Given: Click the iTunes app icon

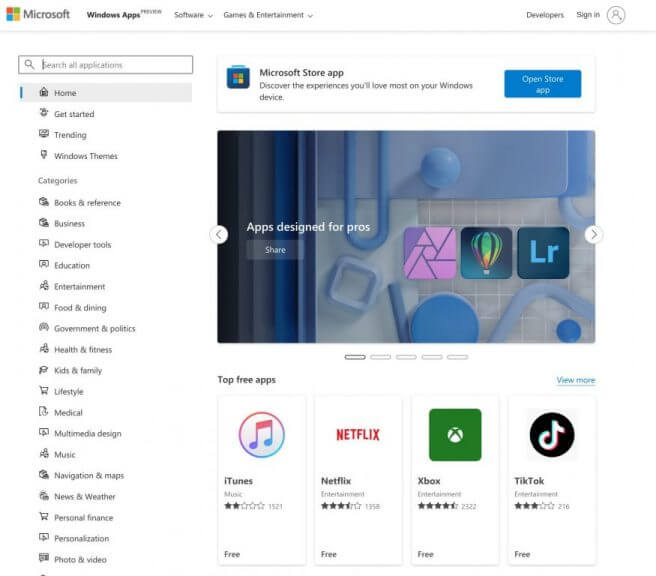Looking at the screenshot, I should click(261, 435).
